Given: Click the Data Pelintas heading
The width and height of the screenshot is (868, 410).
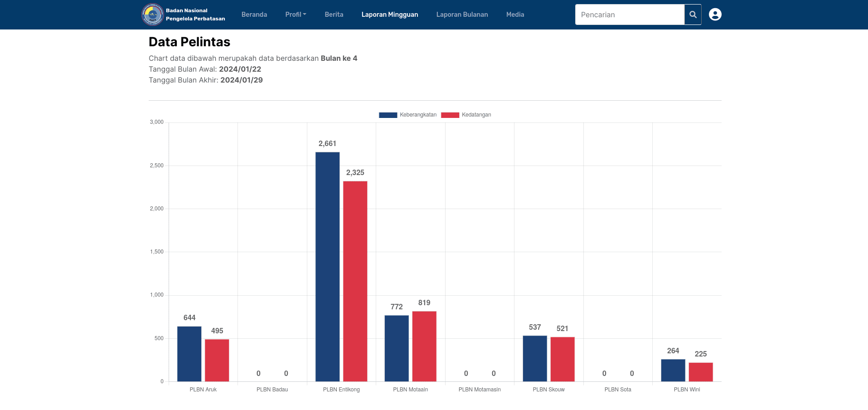Looking at the screenshot, I should click(189, 42).
